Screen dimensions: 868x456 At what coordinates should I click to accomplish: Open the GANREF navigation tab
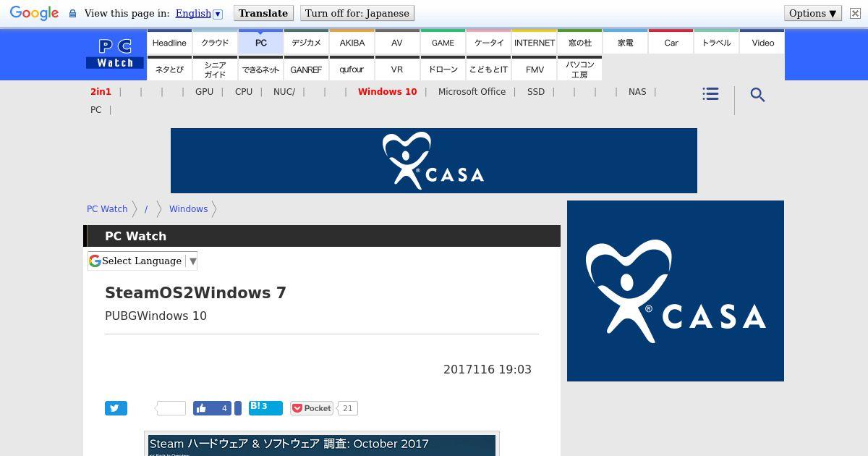pos(306,69)
